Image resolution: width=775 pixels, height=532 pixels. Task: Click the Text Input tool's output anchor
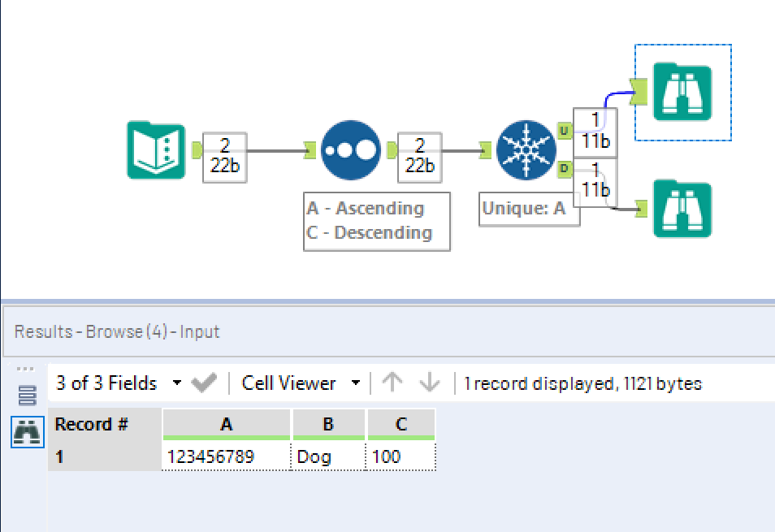[197, 150]
